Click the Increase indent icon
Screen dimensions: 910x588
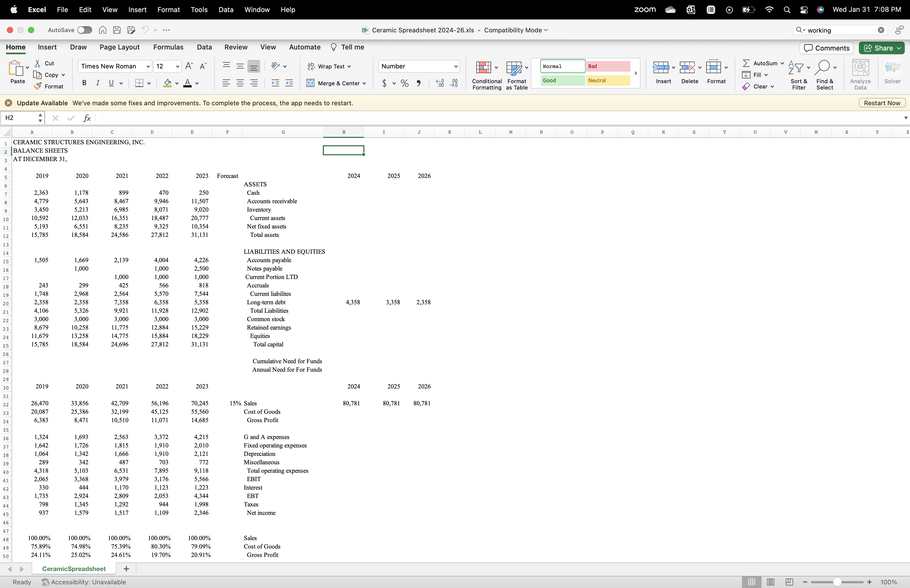(289, 83)
